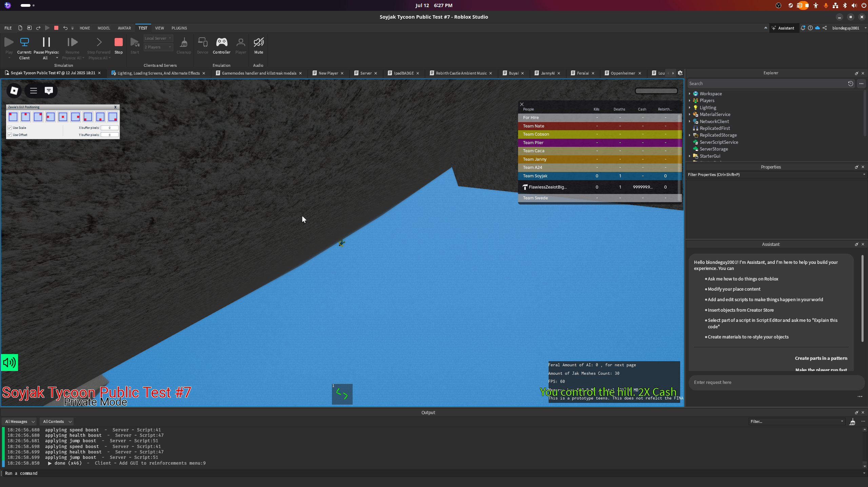Expand the ReplicatedStorage tree node
868x487 pixels.
click(x=690, y=135)
